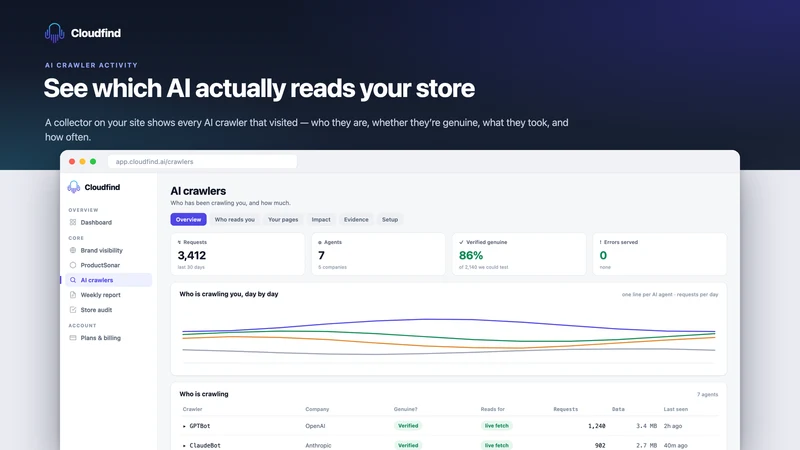
Task: Open Brand visibility in the sidebar
Action: pos(108,251)
